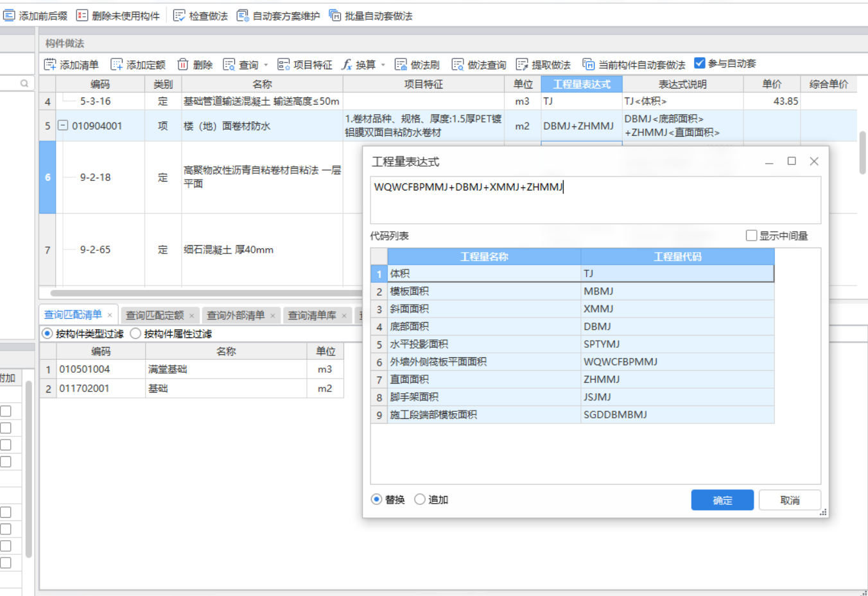The height and width of the screenshot is (596, 868).
Task: Click the 工程量代码 column header
Action: pyautogui.click(x=677, y=257)
